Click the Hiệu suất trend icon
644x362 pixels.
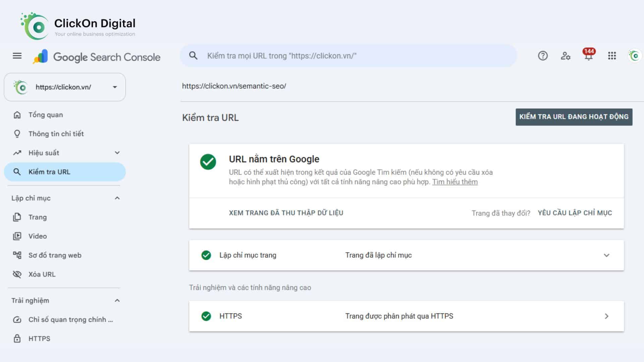pos(17,153)
